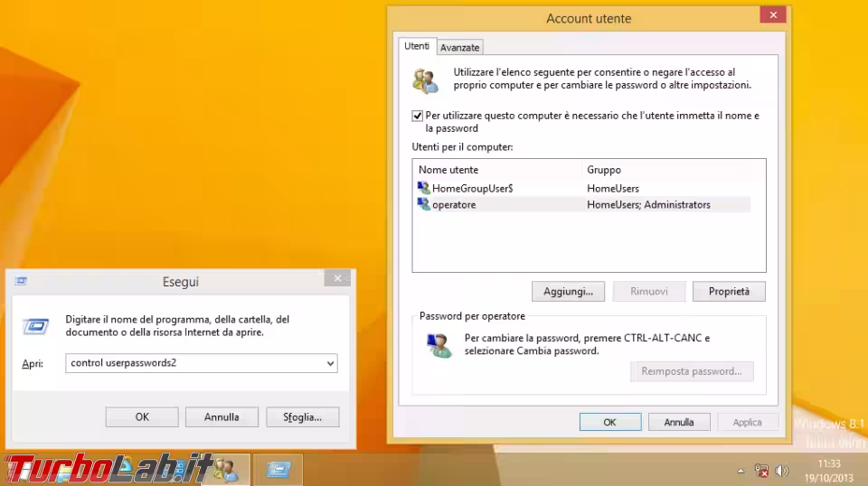Select the HomeGroupUser$ row
868x486 pixels.
[583, 189]
